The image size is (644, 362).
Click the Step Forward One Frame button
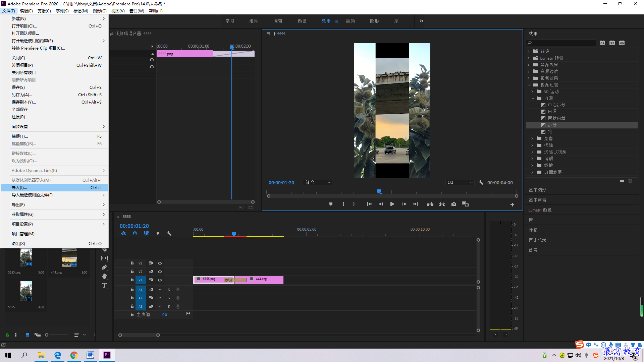[x=404, y=204]
